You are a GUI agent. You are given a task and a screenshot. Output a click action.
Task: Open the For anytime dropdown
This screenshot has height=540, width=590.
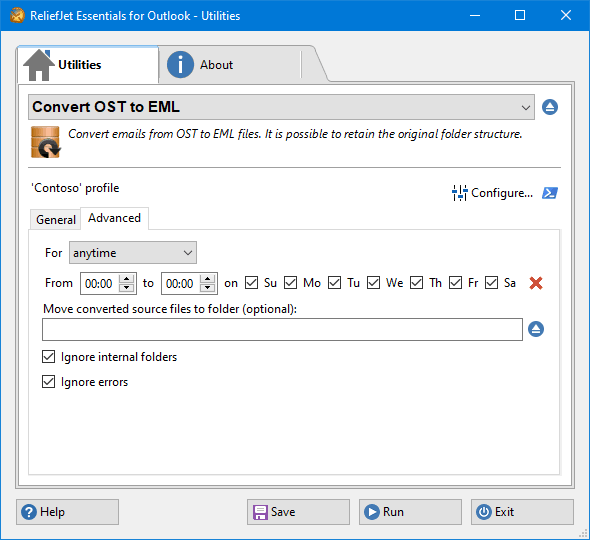tap(133, 253)
